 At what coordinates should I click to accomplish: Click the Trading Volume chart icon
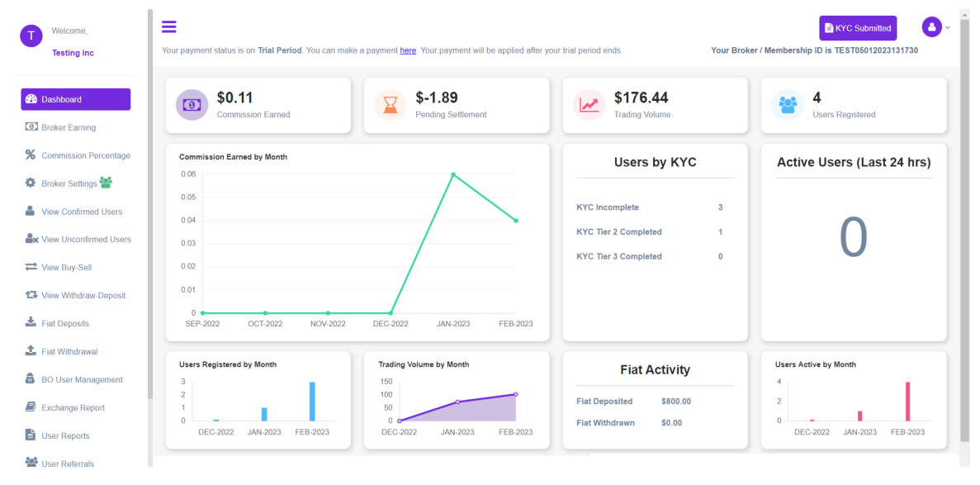589,105
